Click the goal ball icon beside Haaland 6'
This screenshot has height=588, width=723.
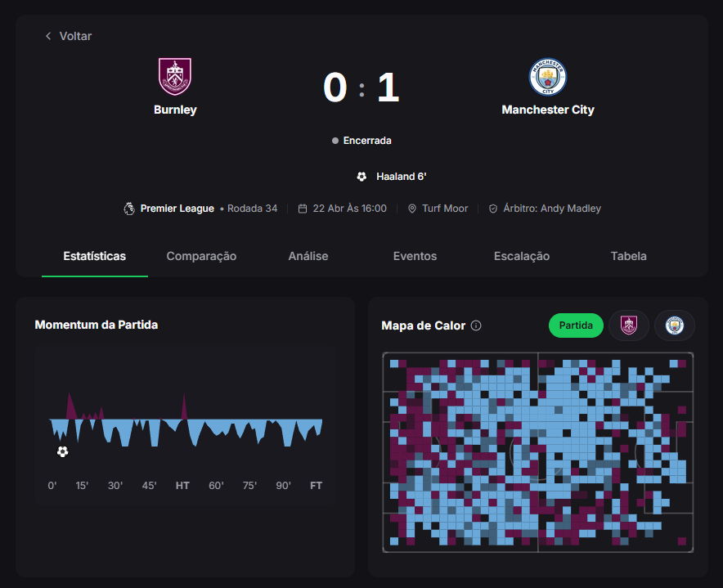(x=361, y=177)
